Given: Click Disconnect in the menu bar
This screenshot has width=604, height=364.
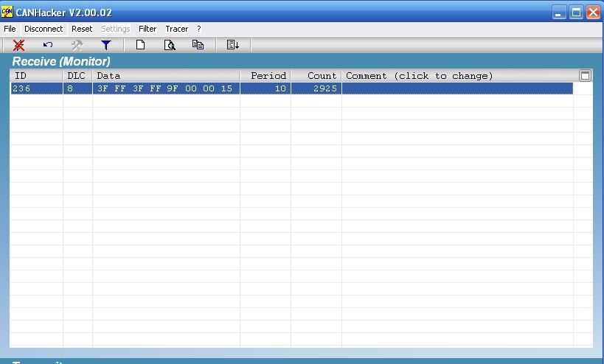Looking at the screenshot, I should pyautogui.click(x=44, y=29).
